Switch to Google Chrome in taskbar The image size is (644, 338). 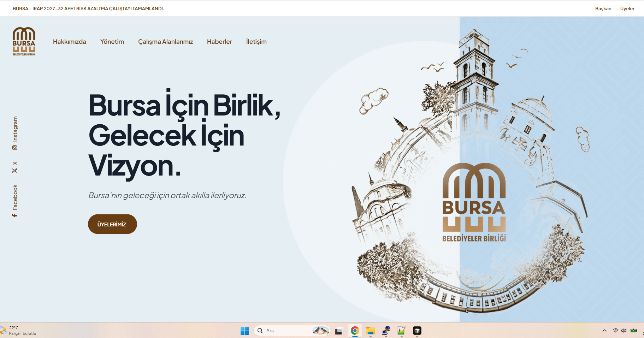(x=355, y=331)
